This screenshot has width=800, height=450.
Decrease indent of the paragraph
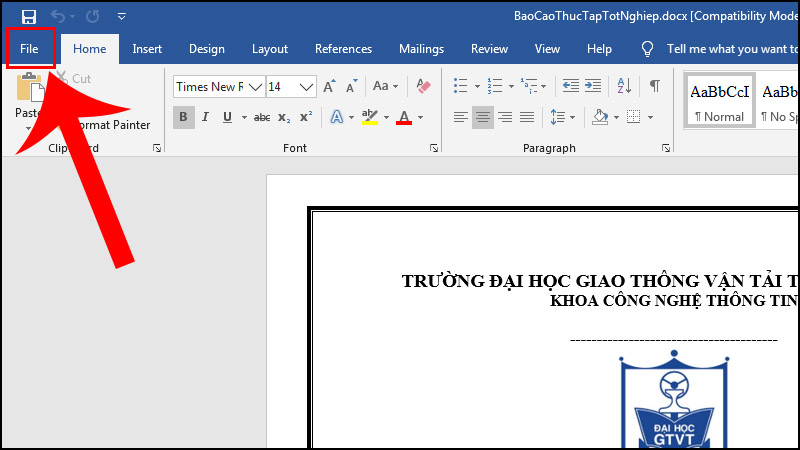point(570,86)
